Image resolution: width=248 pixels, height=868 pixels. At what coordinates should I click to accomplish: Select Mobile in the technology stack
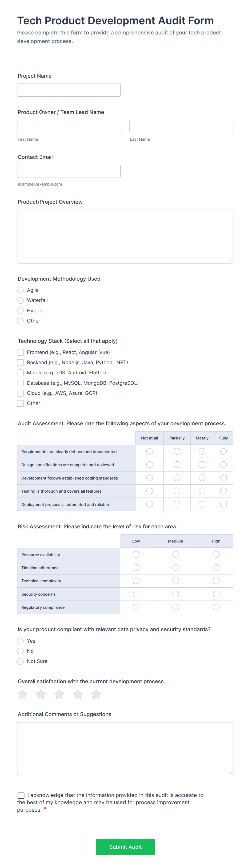coord(20,373)
